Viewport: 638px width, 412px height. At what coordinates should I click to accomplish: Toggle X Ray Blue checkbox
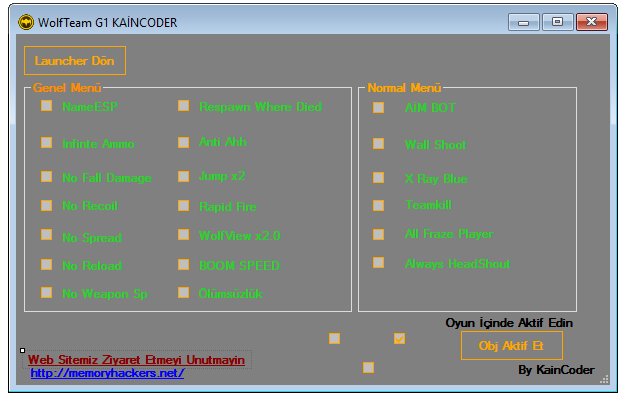378,178
